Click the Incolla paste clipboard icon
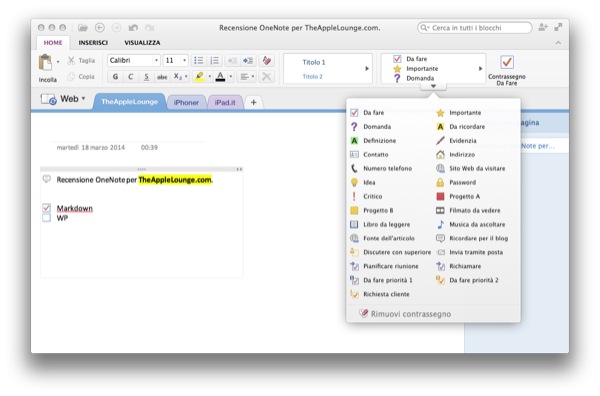This screenshot has width=600, height=396. pyautogui.click(x=45, y=62)
